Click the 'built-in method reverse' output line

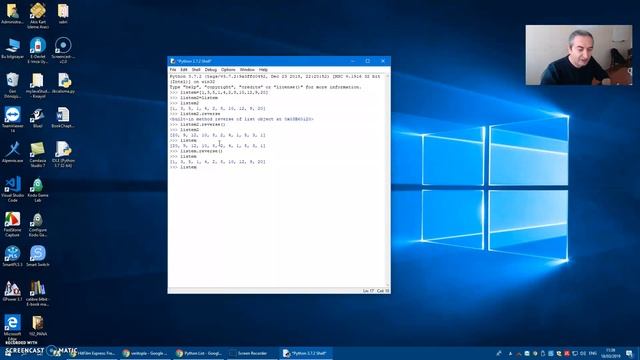242,119
